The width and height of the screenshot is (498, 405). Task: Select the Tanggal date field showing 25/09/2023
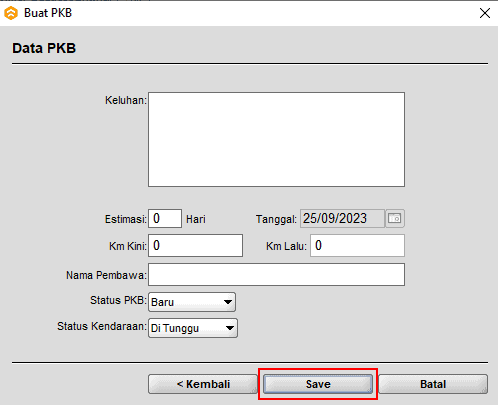342,219
